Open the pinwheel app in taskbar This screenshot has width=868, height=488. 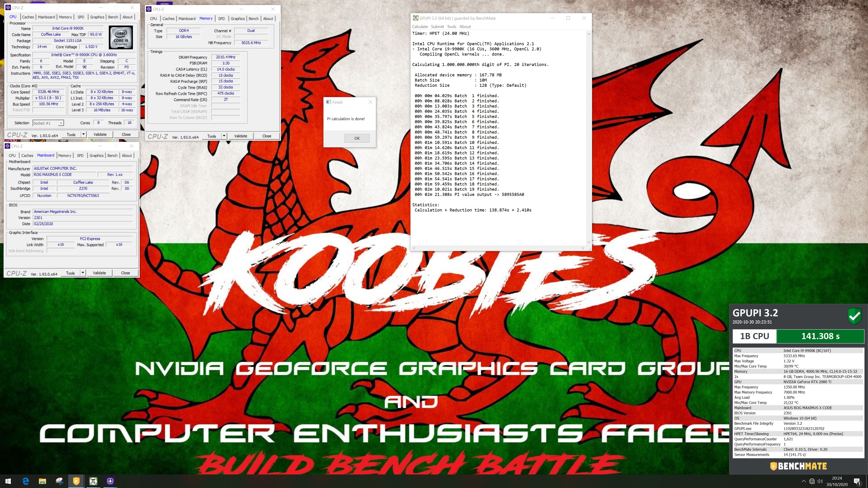pos(59,481)
